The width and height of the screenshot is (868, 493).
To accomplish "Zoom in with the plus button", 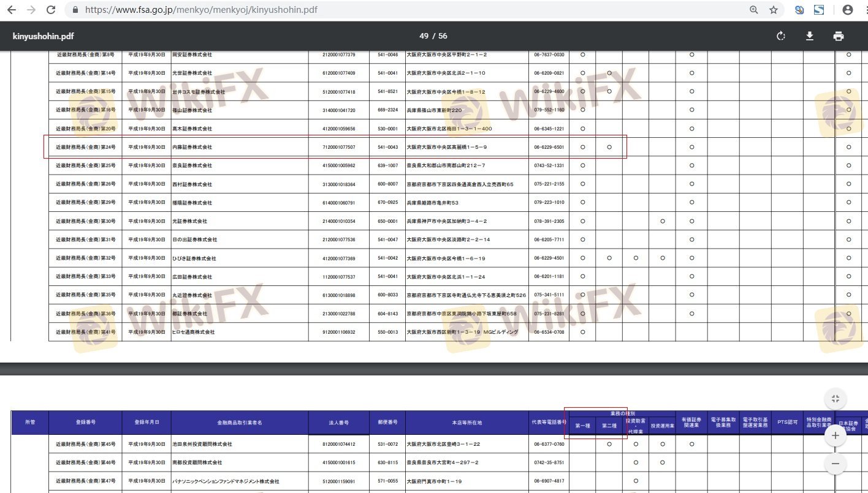I will 835,436.
